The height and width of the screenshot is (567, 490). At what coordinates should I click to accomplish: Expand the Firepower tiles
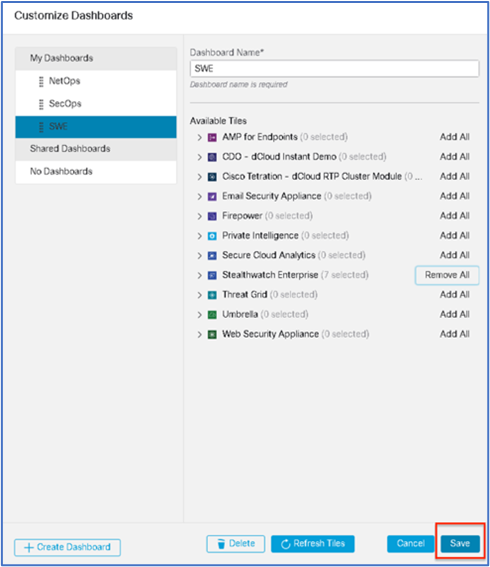199,216
